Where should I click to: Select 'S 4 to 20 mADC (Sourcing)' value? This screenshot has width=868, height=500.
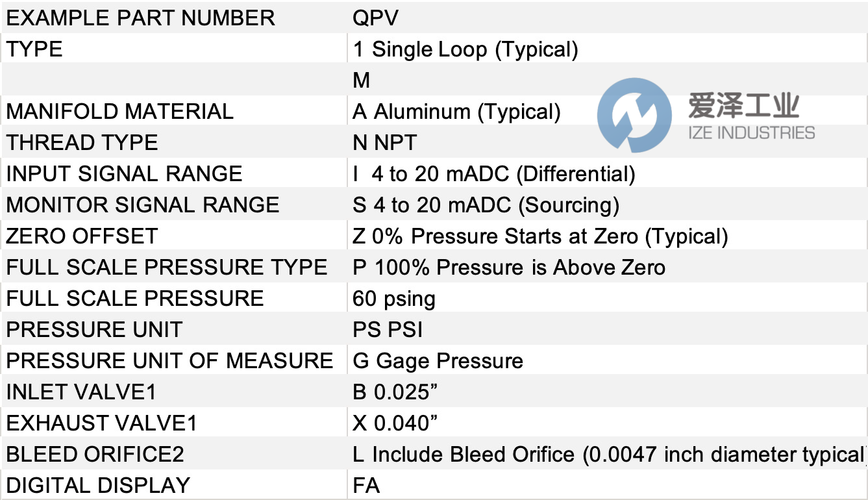[486, 205]
